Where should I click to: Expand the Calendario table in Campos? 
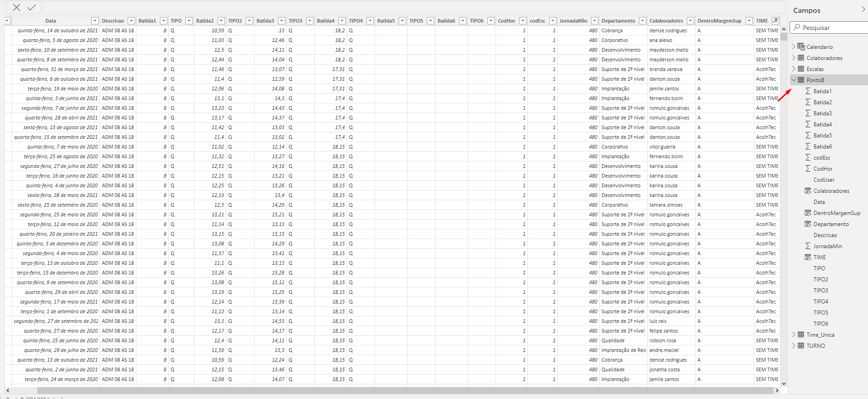(794, 47)
